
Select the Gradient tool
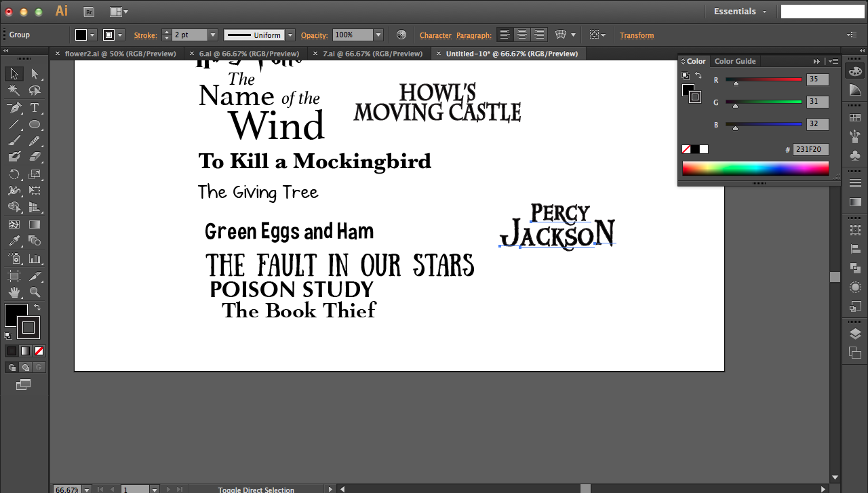click(35, 224)
